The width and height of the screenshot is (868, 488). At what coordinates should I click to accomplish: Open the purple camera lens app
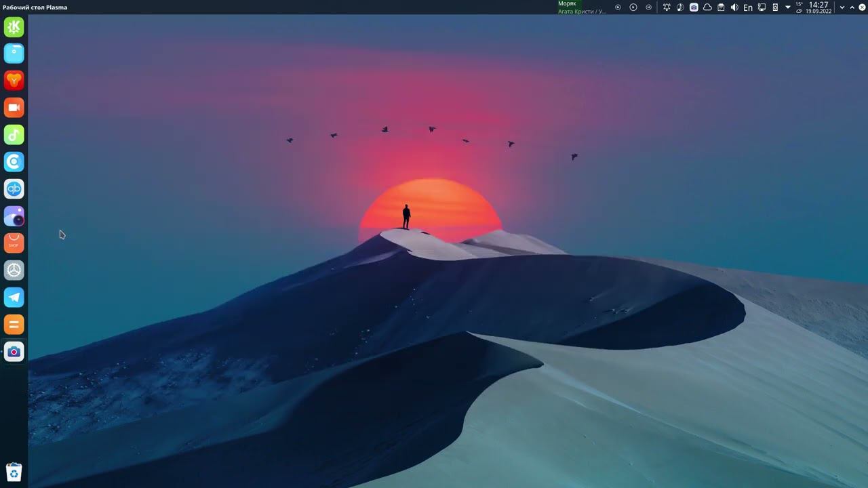[x=14, y=216]
